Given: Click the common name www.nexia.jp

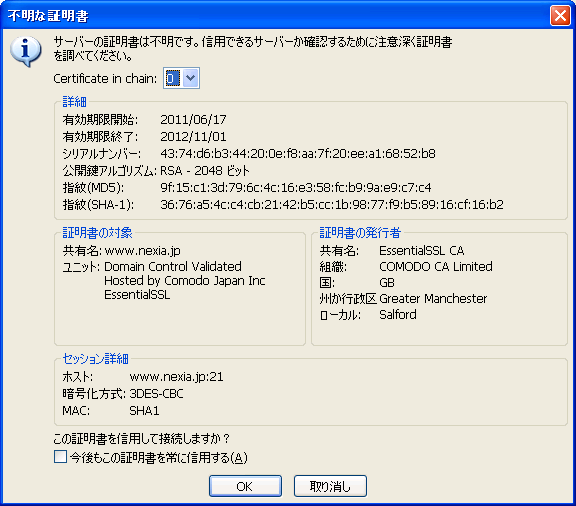Looking at the screenshot, I should click(143, 251).
